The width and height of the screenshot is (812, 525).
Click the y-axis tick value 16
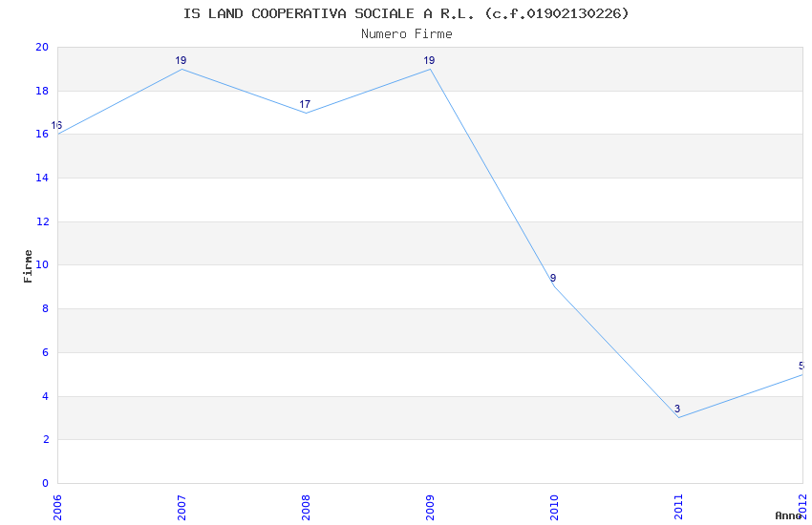click(42, 134)
